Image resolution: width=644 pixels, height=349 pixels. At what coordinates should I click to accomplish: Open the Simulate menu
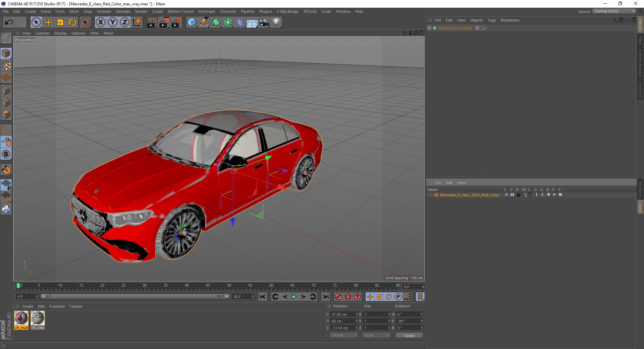[x=123, y=11]
